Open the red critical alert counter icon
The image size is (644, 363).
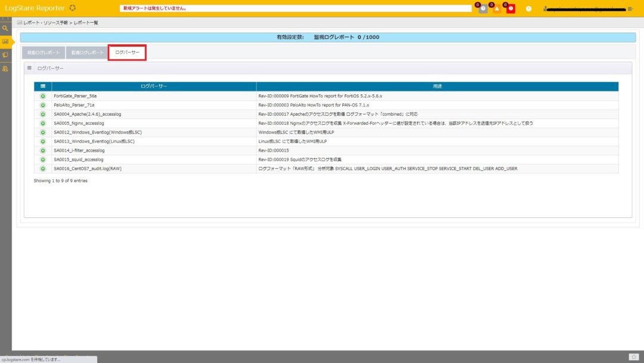[511, 8]
